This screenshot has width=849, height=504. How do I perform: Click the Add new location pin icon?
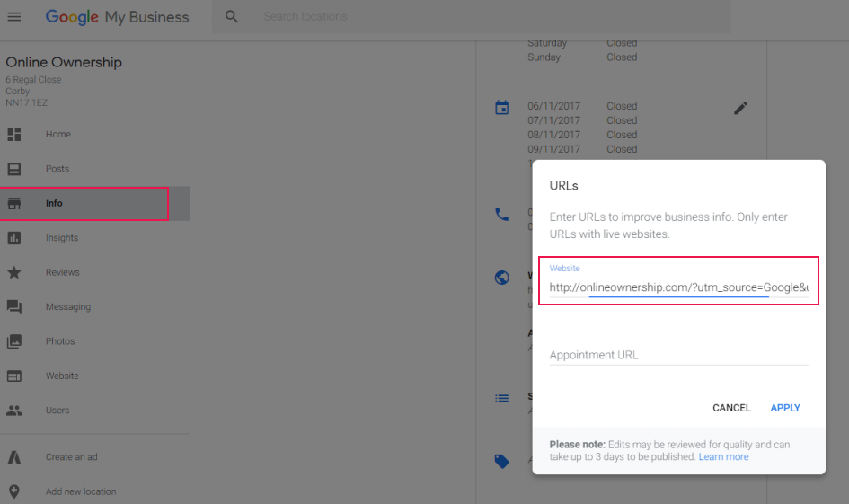pos(14,491)
